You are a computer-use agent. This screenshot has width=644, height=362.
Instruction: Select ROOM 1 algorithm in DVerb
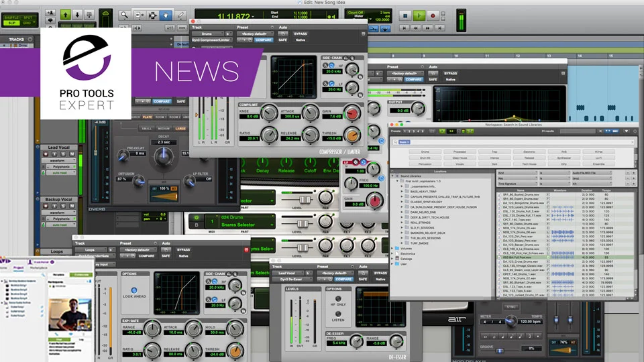(161, 117)
